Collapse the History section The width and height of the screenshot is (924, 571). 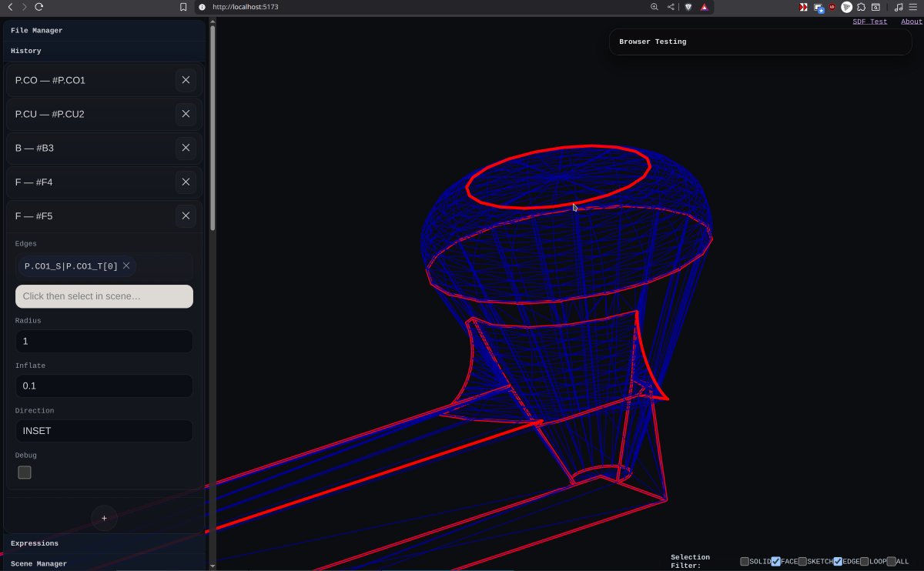click(x=105, y=51)
